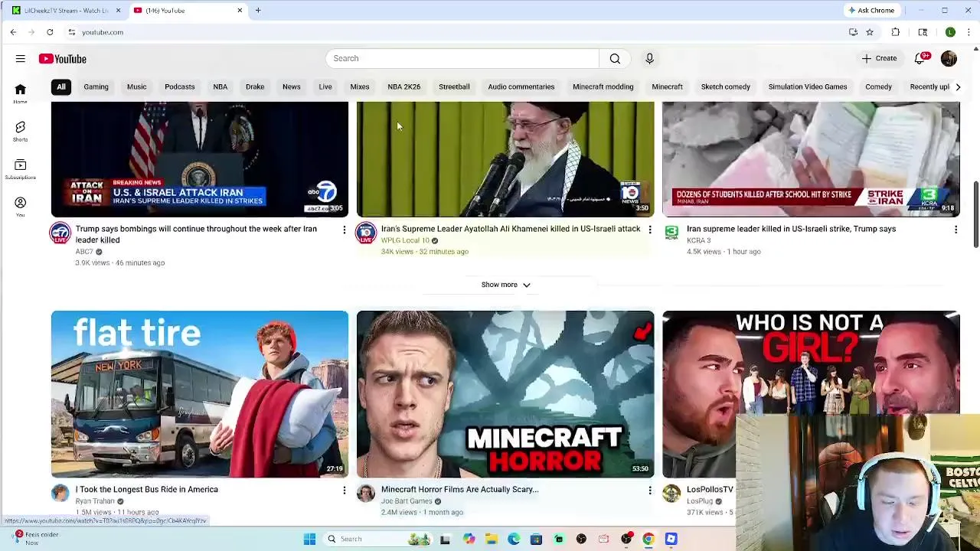Play the flat tire bus thumbnail
The image size is (980, 551).
click(x=200, y=394)
